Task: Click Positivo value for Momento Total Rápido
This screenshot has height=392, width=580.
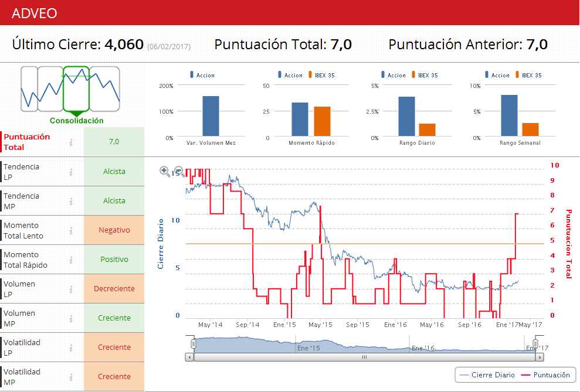Action: (114, 260)
